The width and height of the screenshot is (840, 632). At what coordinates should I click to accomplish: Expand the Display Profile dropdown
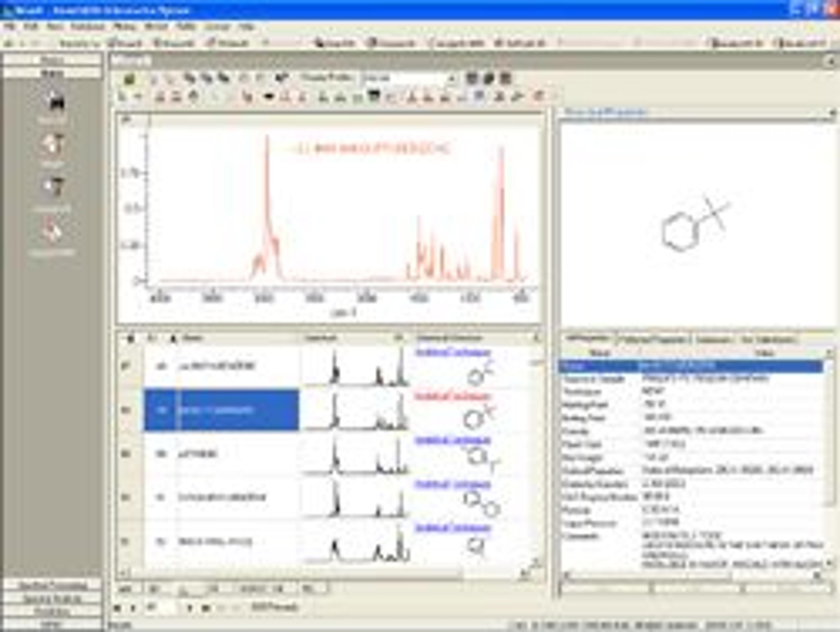pos(452,79)
